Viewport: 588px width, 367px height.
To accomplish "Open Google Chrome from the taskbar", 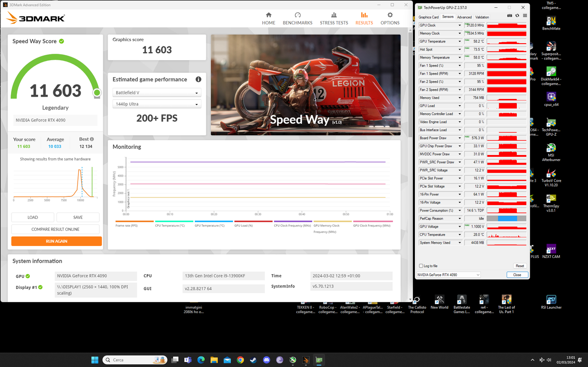I will coord(240,360).
